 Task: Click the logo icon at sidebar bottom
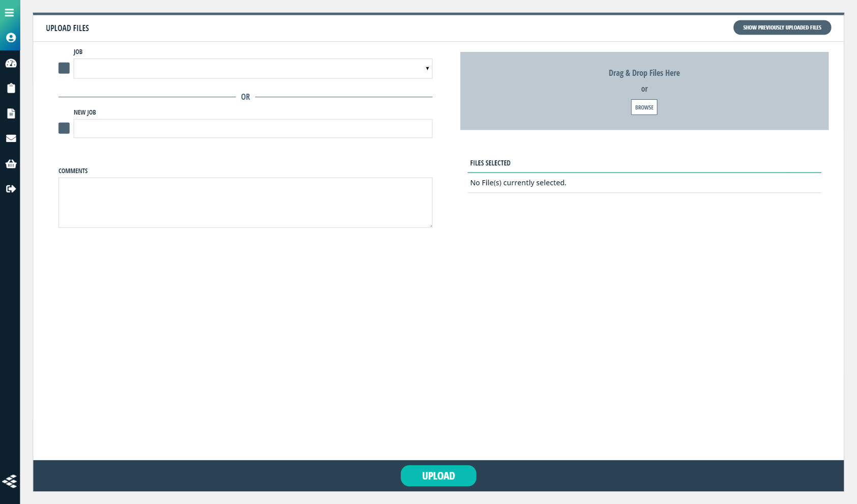10,481
